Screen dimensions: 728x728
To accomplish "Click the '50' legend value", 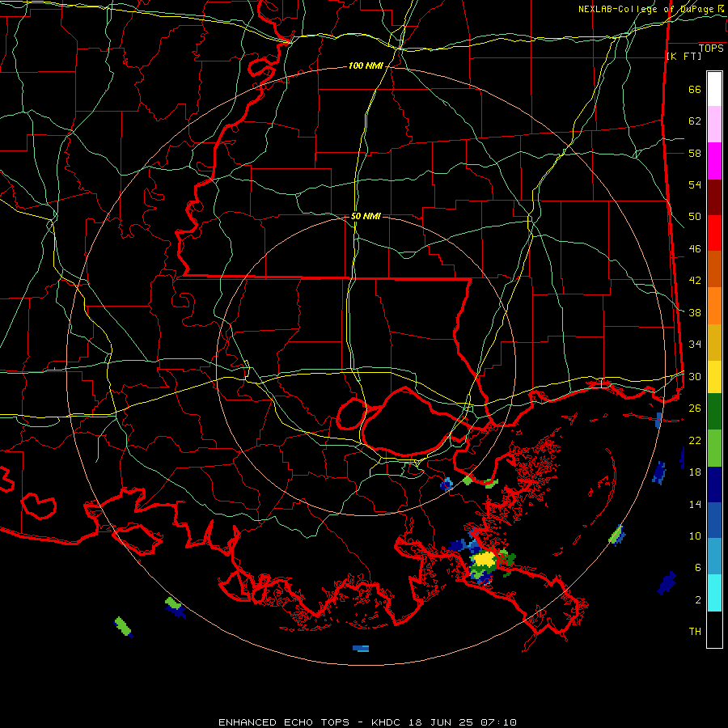I will (x=695, y=217).
